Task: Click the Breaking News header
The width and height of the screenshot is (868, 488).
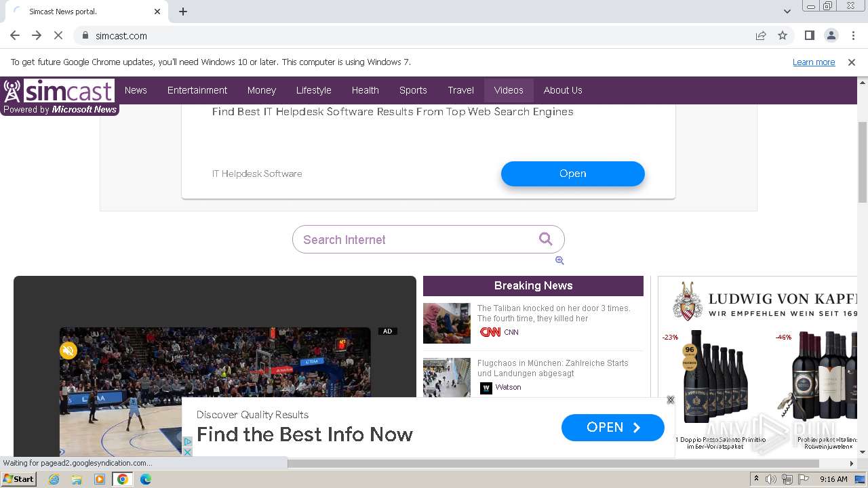Action: (533, 286)
